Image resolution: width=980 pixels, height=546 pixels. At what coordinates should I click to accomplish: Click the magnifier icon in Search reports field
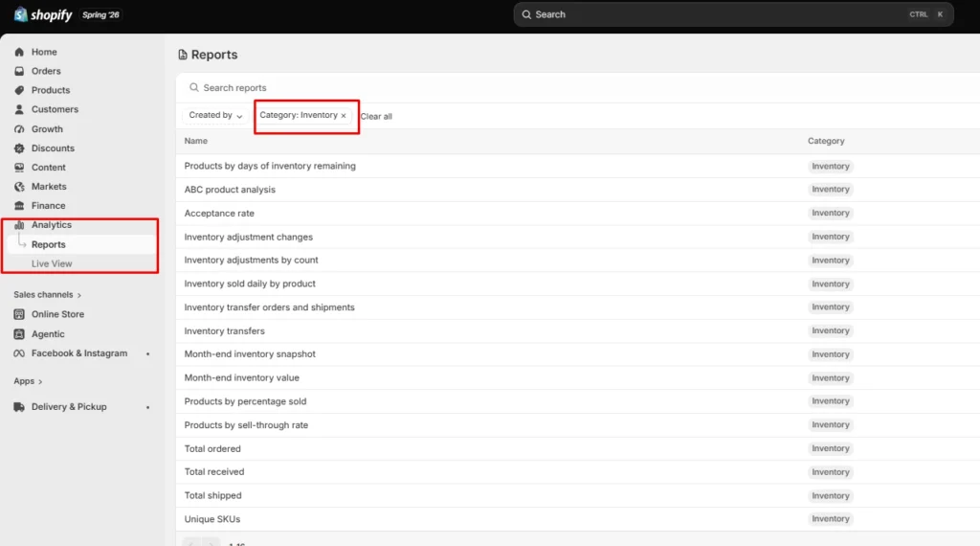click(x=194, y=87)
